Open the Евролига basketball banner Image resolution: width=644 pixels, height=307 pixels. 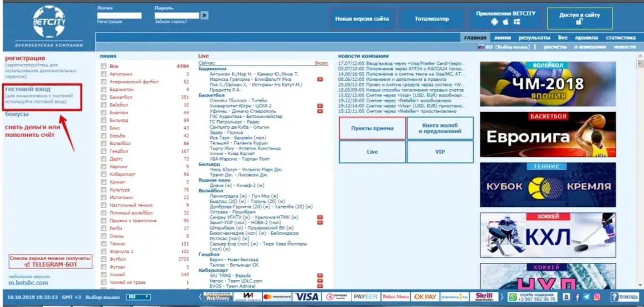coord(548,134)
